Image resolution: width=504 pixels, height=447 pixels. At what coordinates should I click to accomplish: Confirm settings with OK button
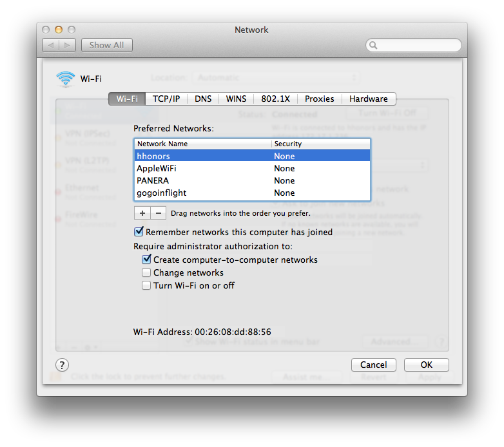(x=427, y=365)
